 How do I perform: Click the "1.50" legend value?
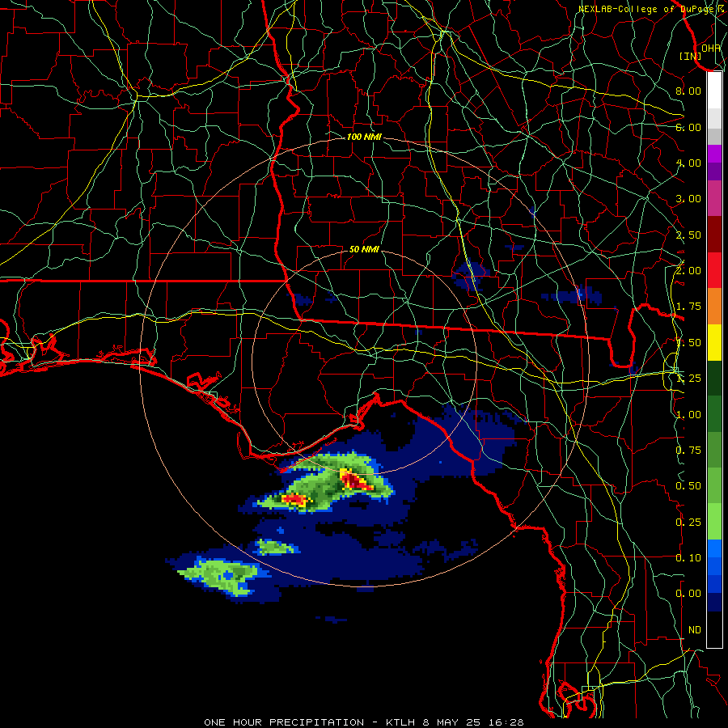pos(688,343)
